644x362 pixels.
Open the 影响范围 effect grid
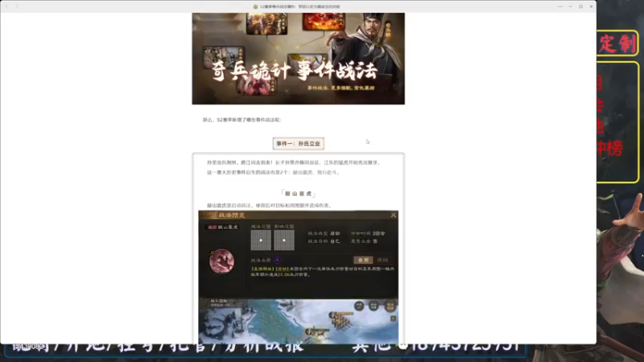pos(284,240)
